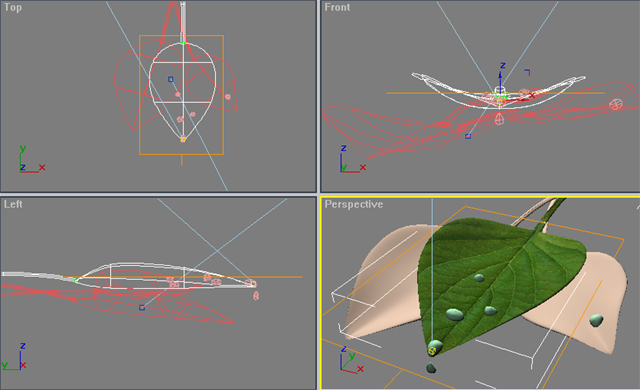Click the Left viewport label

(x=13, y=204)
